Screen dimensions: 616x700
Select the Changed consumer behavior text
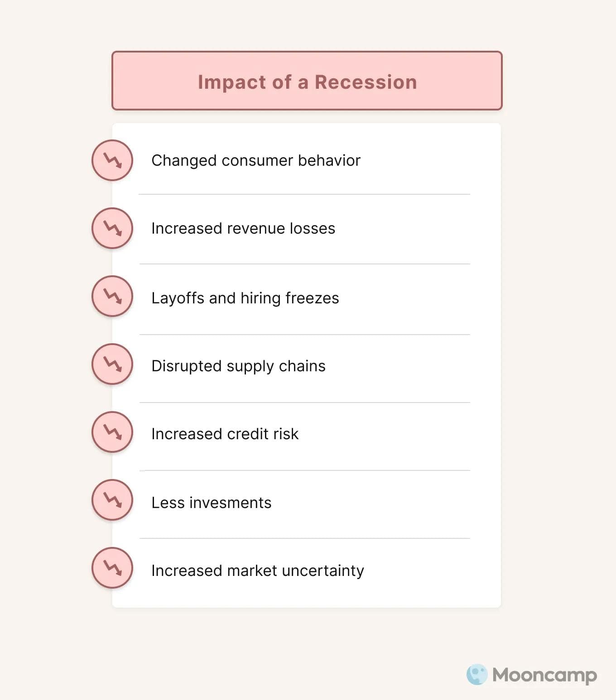(256, 161)
